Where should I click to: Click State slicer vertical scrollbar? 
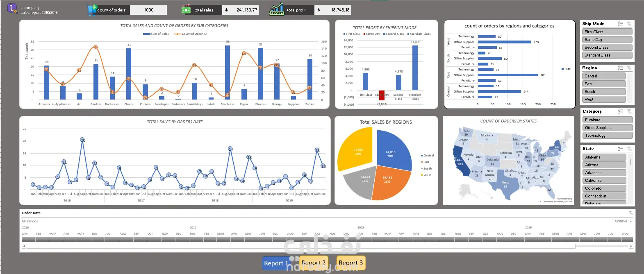pyautogui.click(x=630, y=162)
